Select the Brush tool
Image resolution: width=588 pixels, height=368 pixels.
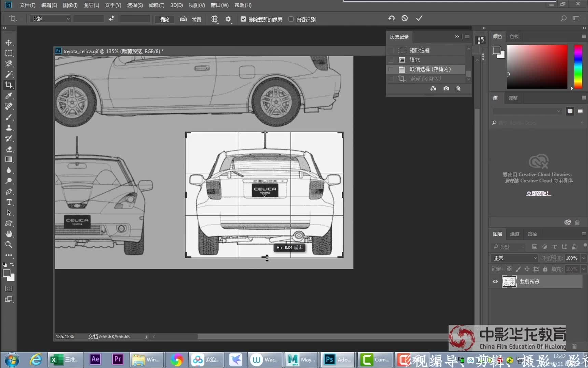pyautogui.click(x=9, y=117)
